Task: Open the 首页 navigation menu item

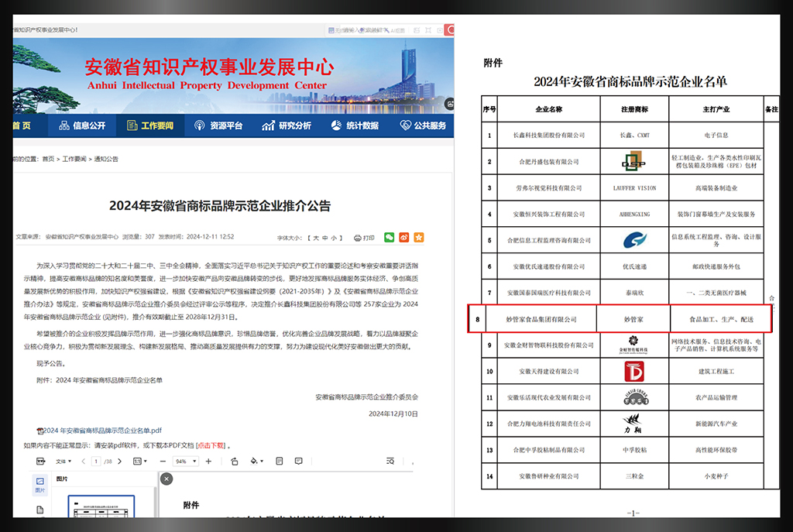Action: point(22,125)
